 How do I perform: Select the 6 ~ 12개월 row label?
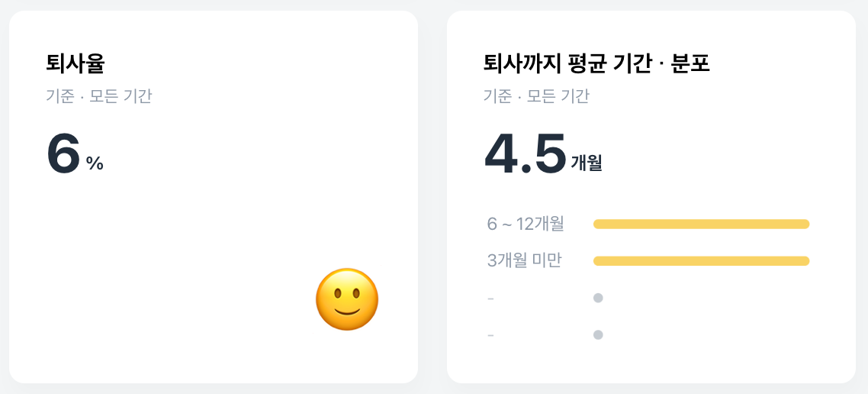(x=526, y=224)
